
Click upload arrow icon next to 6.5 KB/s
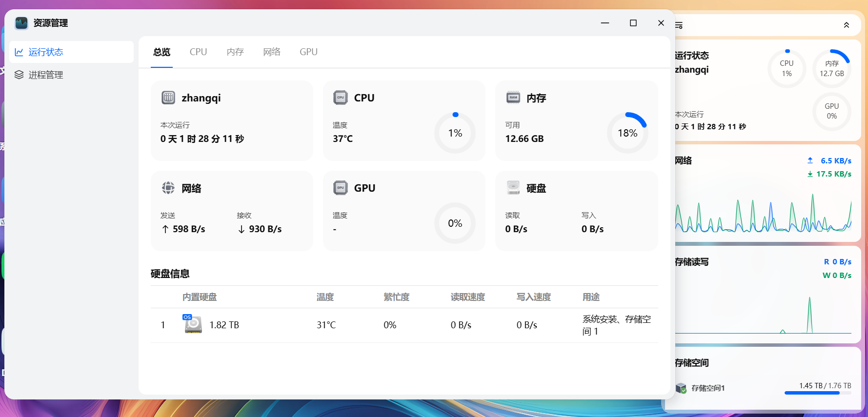(810, 160)
